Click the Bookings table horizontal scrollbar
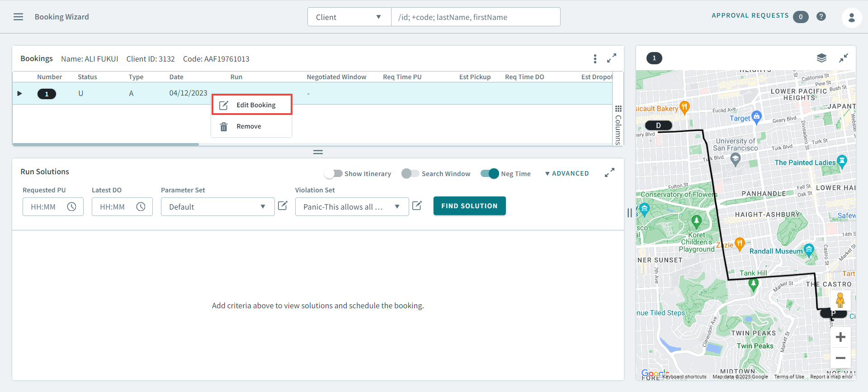This screenshot has width=868, height=392. point(106,144)
